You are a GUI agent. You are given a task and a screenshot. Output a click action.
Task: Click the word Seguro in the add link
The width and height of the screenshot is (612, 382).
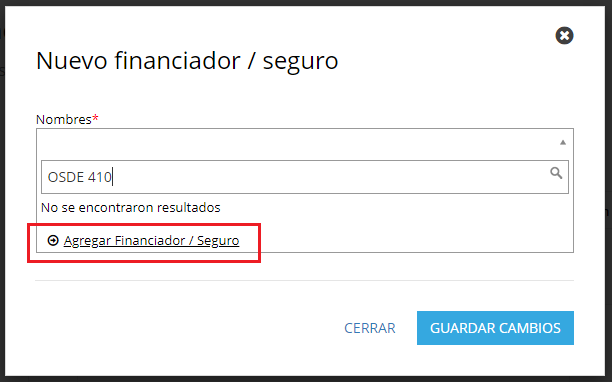pos(218,241)
